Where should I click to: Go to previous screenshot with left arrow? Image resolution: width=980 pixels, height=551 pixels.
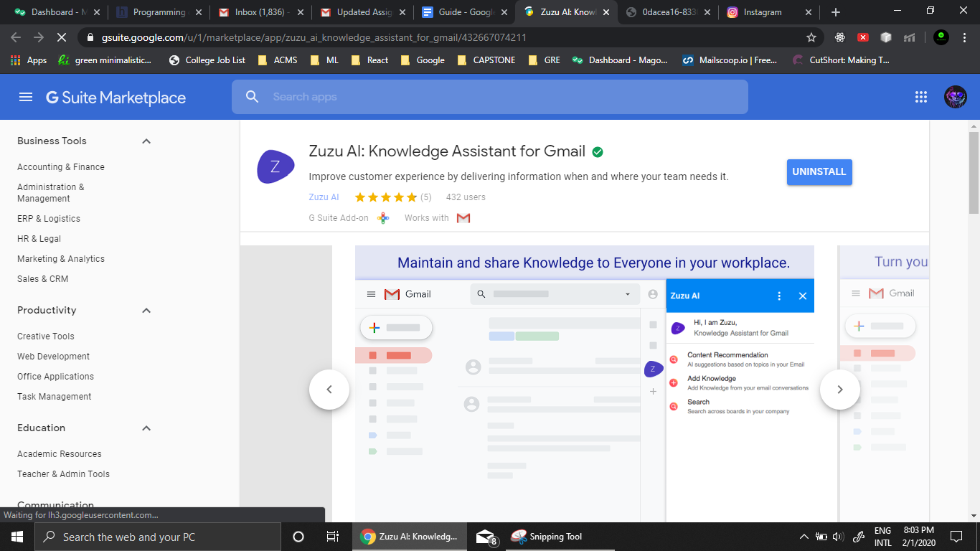point(329,390)
